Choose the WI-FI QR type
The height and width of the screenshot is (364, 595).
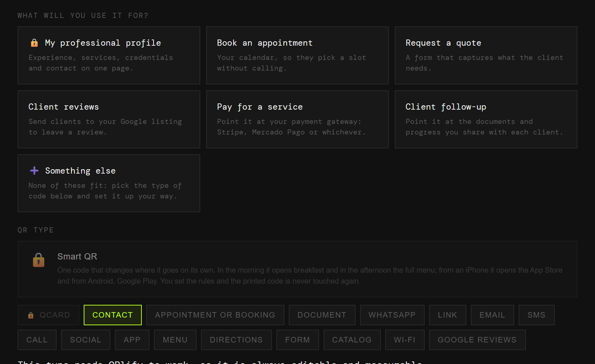pyautogui.click(x=405, y=340)
